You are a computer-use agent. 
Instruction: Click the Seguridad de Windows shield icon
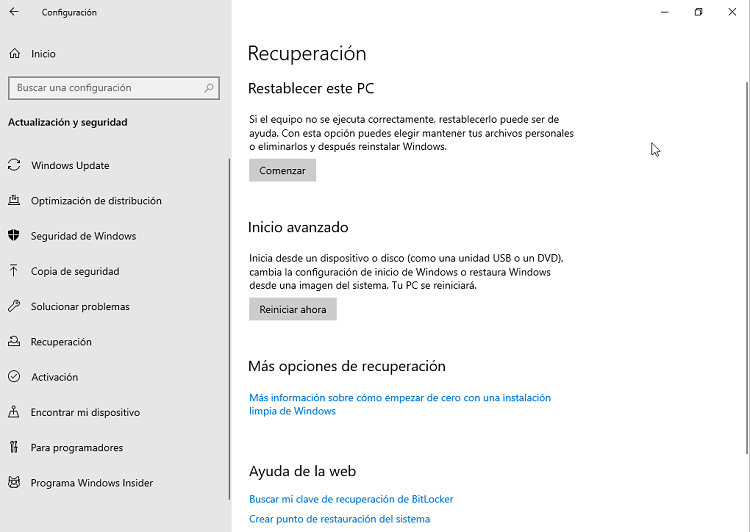tap(14, 236)
